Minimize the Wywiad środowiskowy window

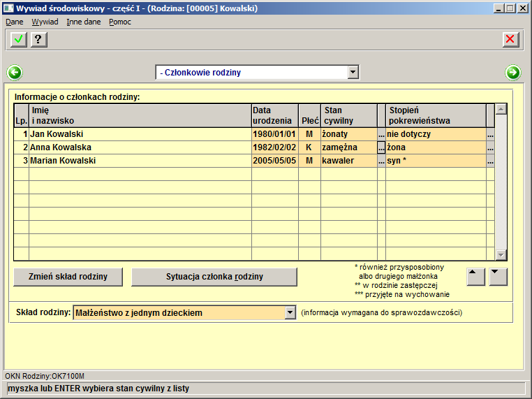tap(498, 8)
